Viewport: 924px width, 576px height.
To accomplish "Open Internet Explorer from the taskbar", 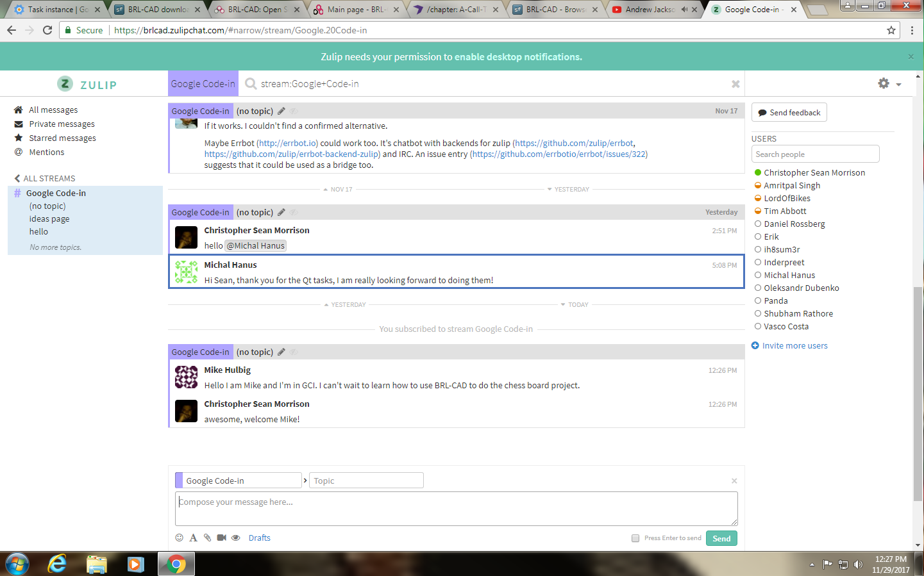I will (x=57, y=564).
